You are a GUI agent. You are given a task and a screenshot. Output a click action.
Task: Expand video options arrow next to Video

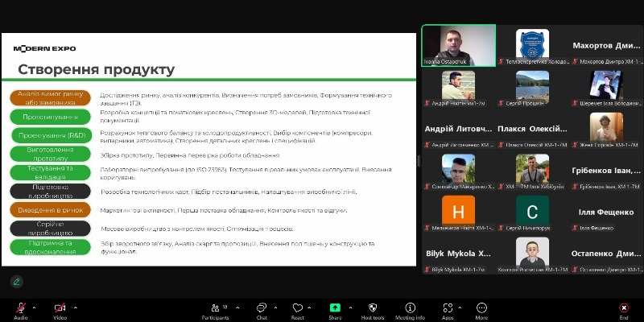click(x=75, y=308)
